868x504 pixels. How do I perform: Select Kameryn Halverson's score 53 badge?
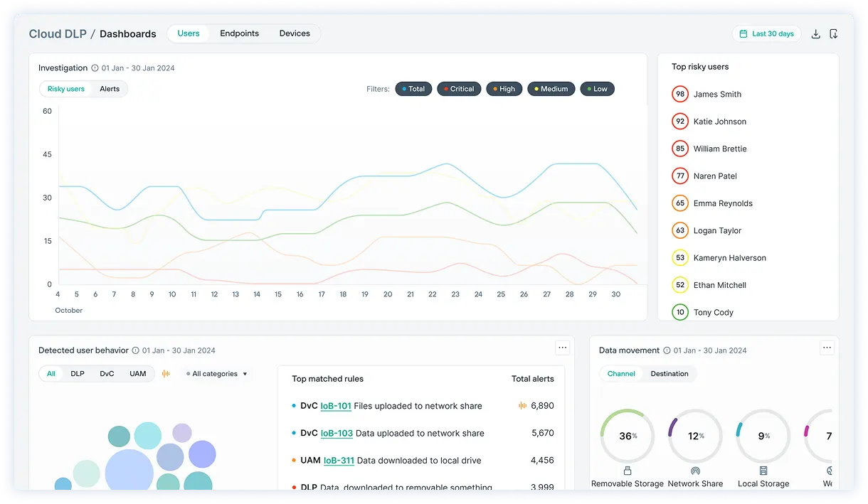(x=680, y=258)
